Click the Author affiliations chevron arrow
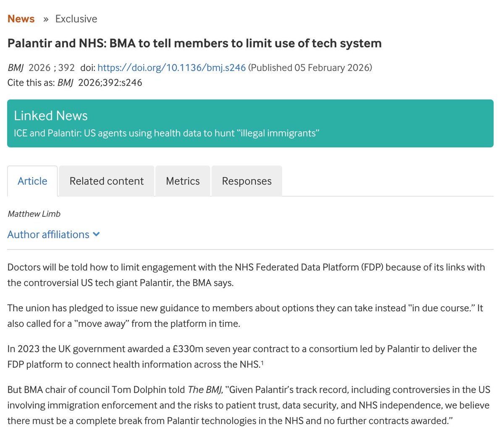 tap(96, 234)
